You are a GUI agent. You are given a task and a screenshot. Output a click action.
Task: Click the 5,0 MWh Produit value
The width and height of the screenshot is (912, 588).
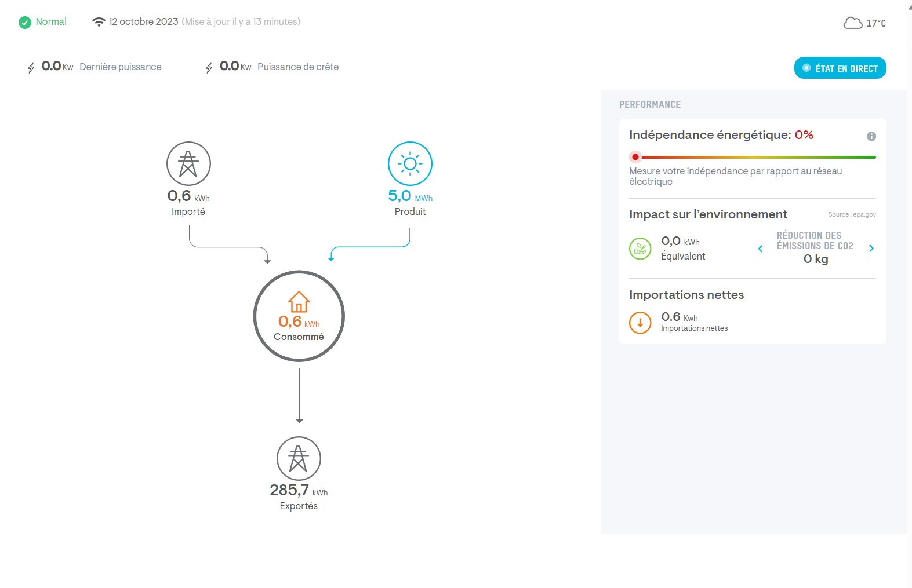(x=399, y=196)
